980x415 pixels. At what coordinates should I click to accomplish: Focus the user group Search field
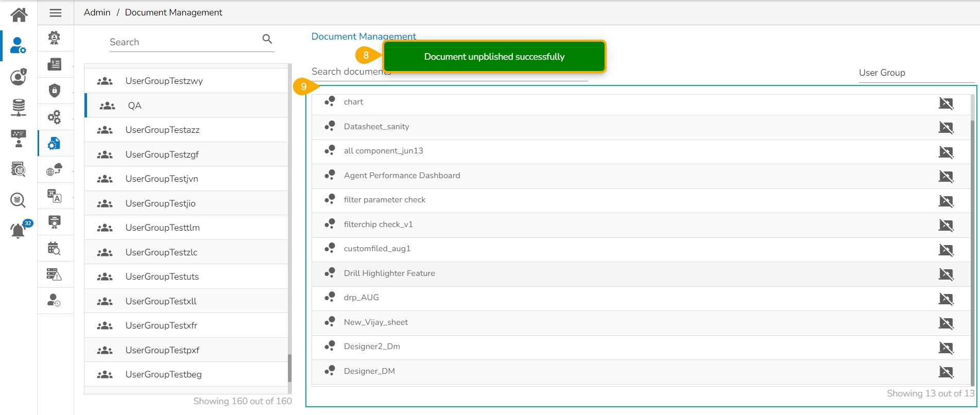click(192, 42)
